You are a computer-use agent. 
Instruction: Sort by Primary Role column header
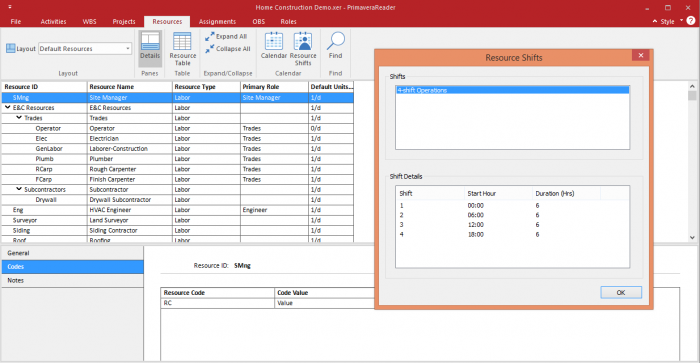[x=274, y=87]
